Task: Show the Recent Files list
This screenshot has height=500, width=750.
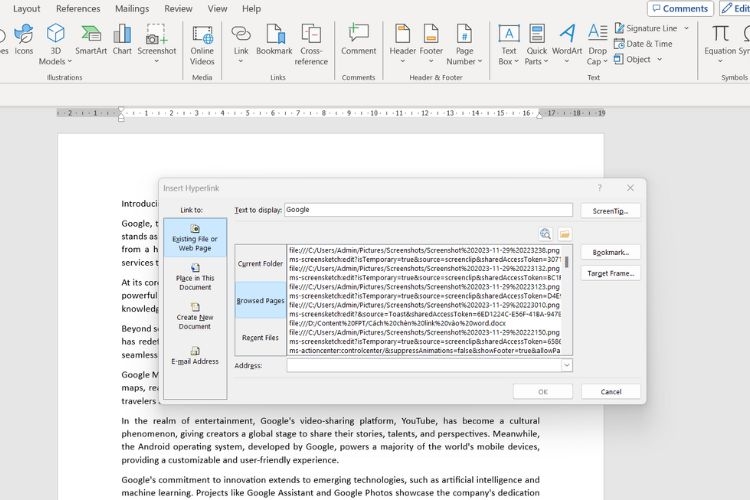Action: click(x=260, y=337)
